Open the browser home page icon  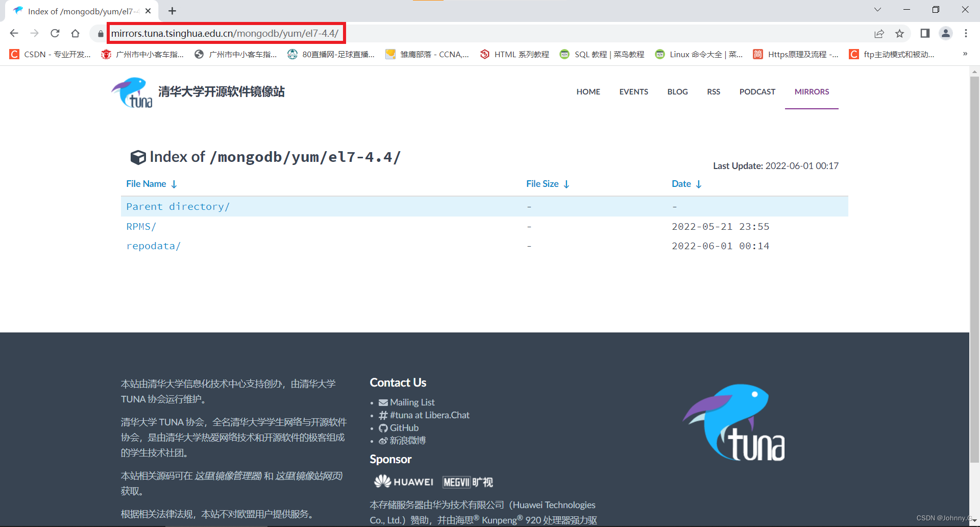click(x=75, y=33)
